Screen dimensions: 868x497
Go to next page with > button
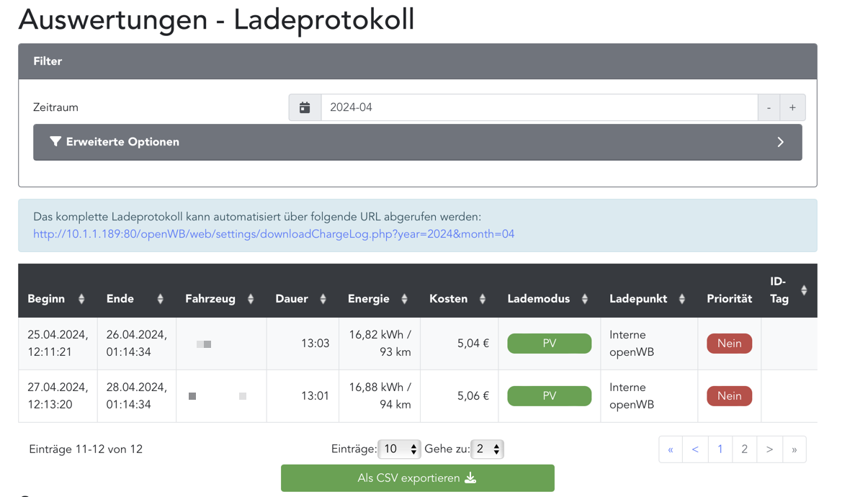[769, 449]
